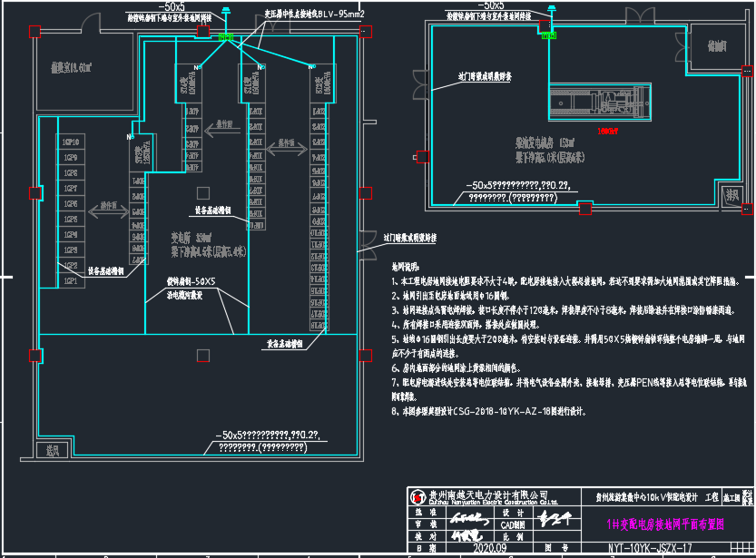Click note 2 about Φ16 round steel
The image size is (756, 558).
[450, 296]
